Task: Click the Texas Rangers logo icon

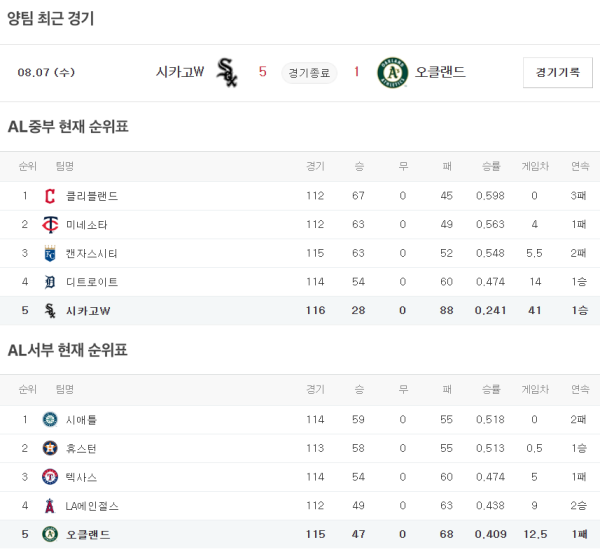Action: [50, 478]
